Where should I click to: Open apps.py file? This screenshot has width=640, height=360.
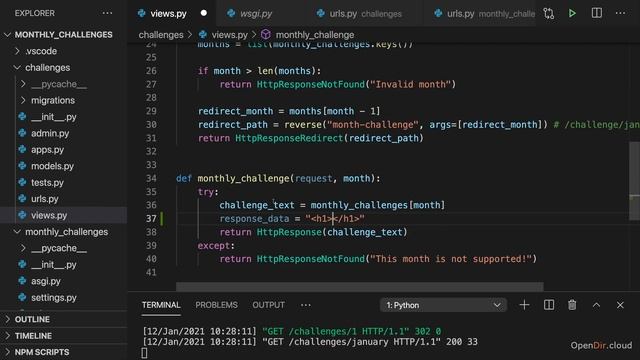[63, 149]
